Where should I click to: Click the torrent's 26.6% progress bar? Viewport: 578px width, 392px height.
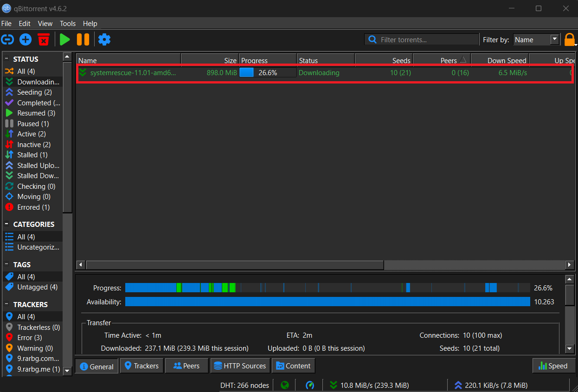coord(268,72)
